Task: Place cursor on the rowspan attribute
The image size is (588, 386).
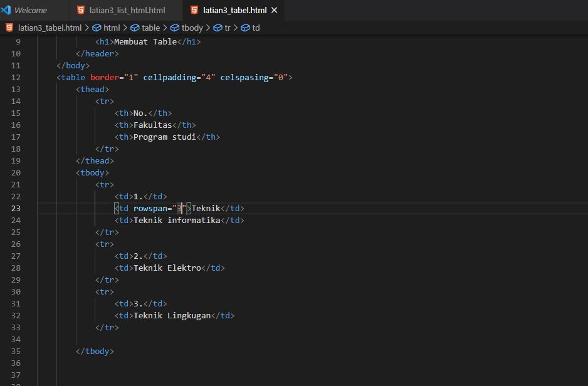Action: coord(151,208)
